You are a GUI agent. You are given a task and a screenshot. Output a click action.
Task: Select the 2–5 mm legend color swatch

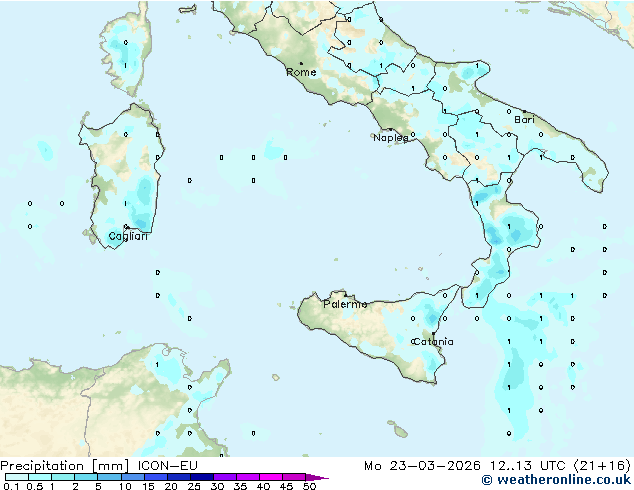click(x=86, y=477)
